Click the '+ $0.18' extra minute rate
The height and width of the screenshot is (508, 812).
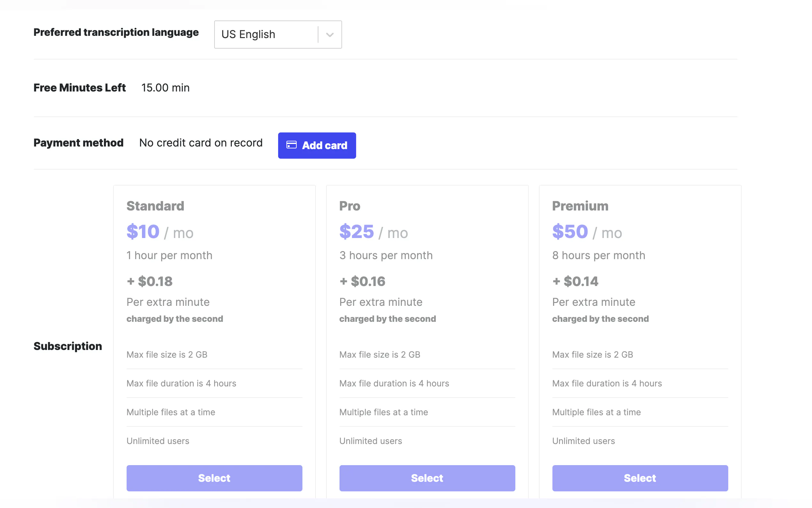[150, 281]
